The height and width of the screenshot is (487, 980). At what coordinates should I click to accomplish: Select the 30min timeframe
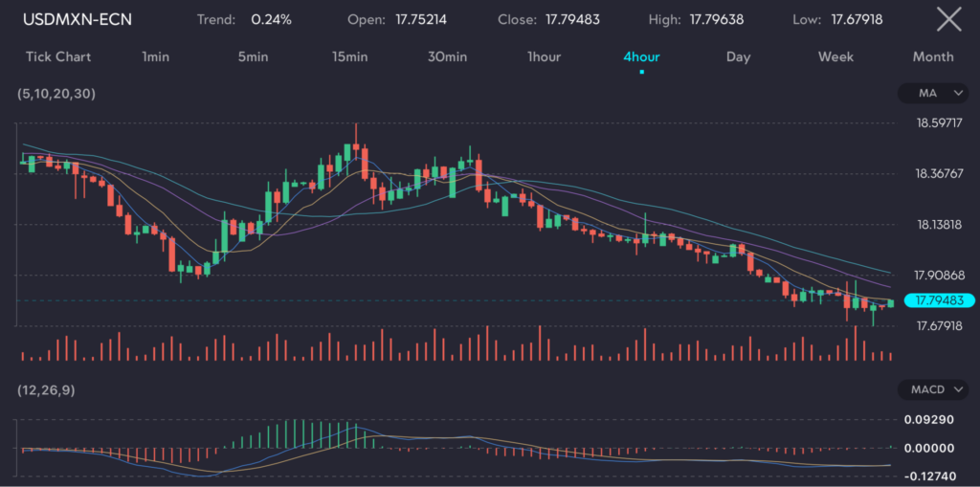pyautogui.click(x=448, y=56)
